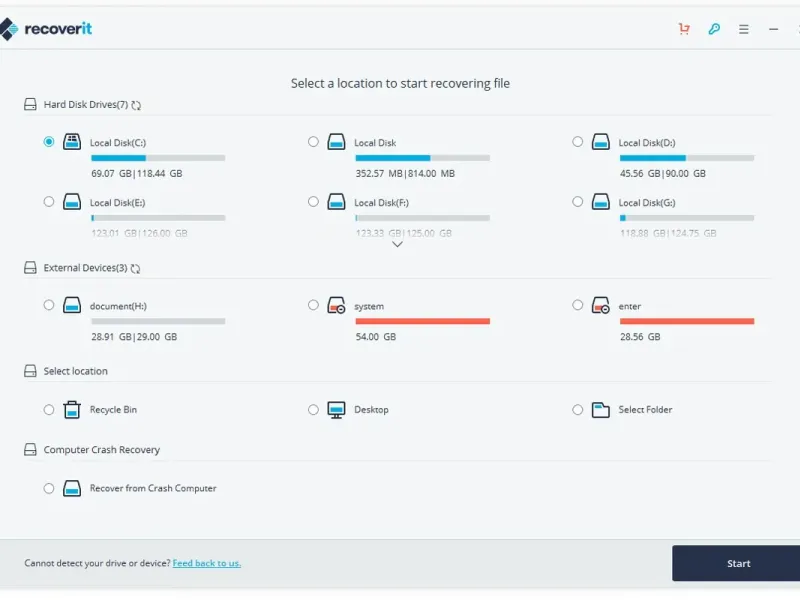This screenshot has width=800, height=600.
Task: Open the hamburger menu
Action: 744,29
